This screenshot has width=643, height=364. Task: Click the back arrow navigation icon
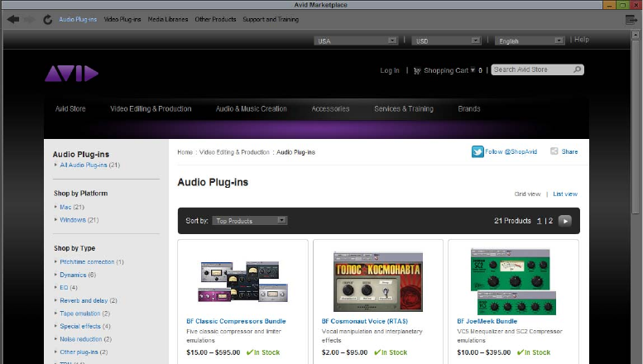(13, 19)
